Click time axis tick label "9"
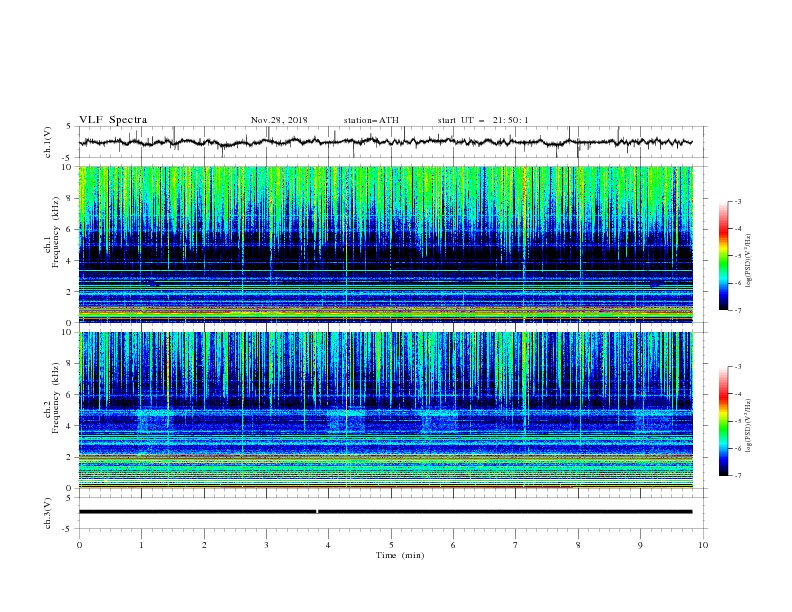Viewport: 792px width, 612px height. (x=640, y=545)
